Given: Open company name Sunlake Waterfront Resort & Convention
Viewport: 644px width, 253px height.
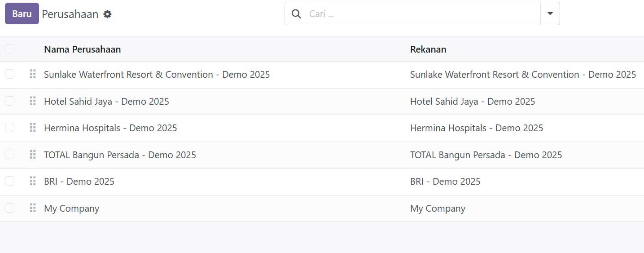Looking at the screenshot, I should (x=157, y=75).
